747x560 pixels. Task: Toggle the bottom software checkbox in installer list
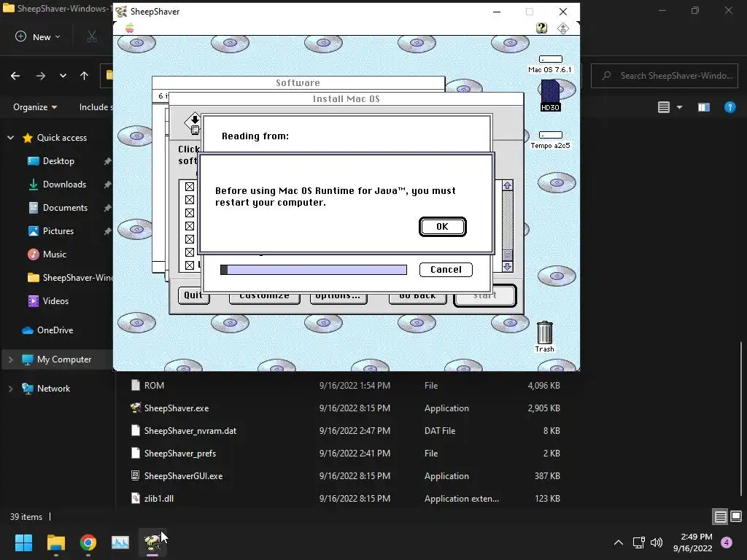pos(190,265)
